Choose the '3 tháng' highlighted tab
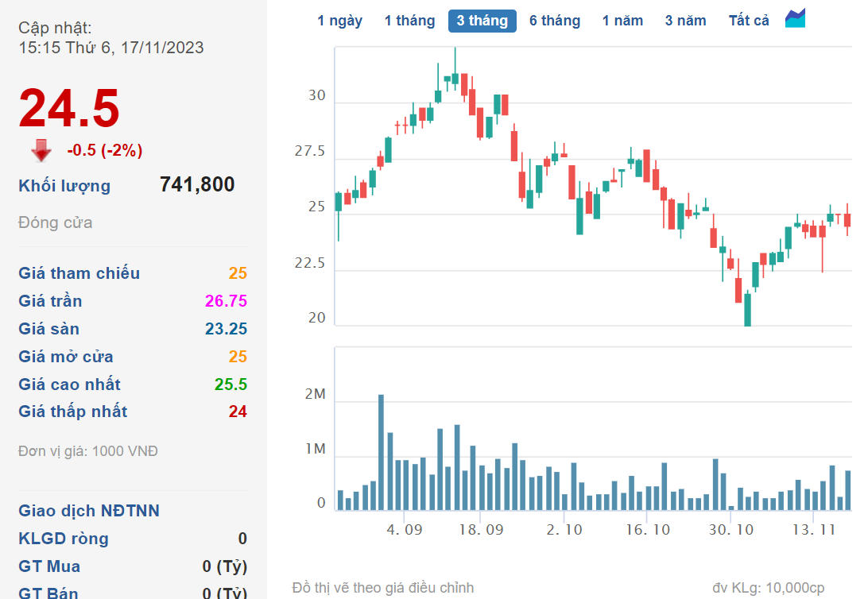Viewport: 868px width, 599px height. [x=482, y=21]
